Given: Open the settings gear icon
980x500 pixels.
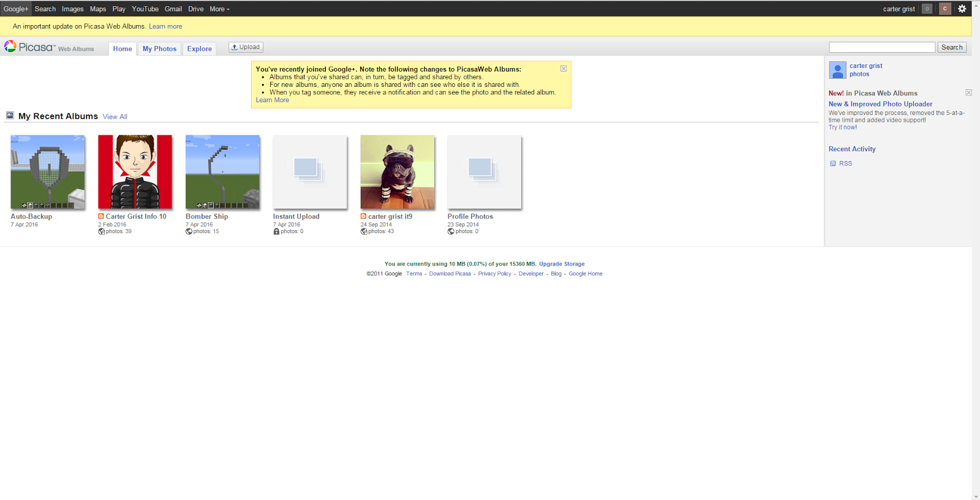Looking at the screenshot, I should (962, 9).
